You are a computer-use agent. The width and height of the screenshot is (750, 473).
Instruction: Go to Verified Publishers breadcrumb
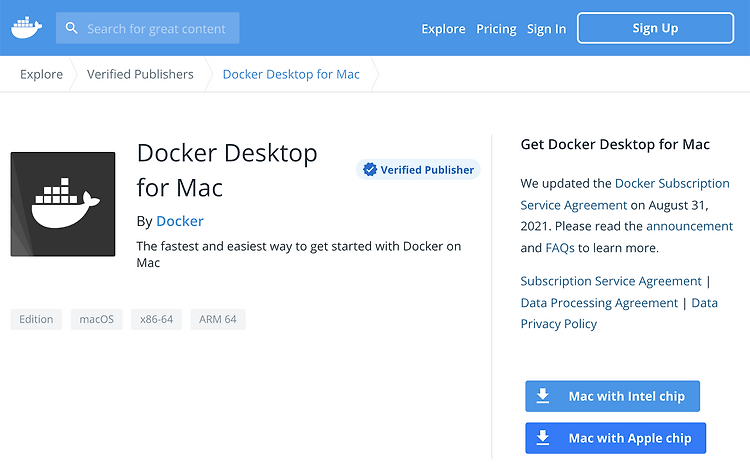click(x=140, y=74)
